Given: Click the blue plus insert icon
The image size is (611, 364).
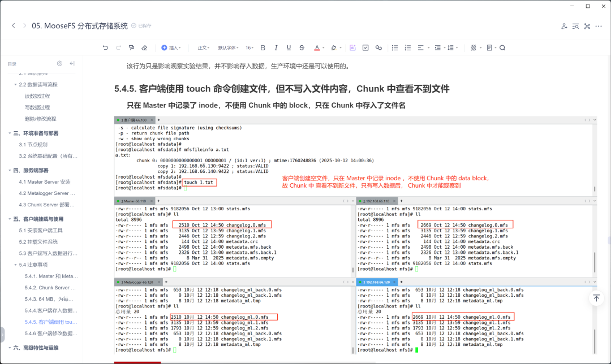Looking at the screenshot, I should (164, 47).
